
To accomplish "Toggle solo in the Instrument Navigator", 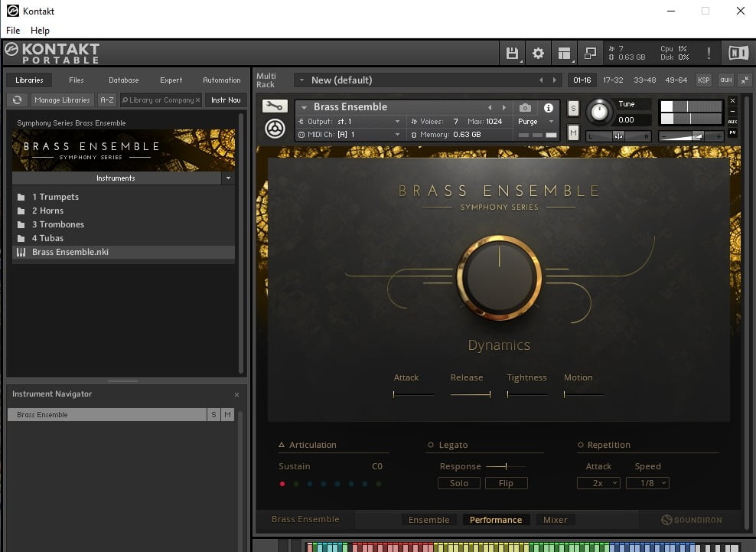I will coord(213,414).
